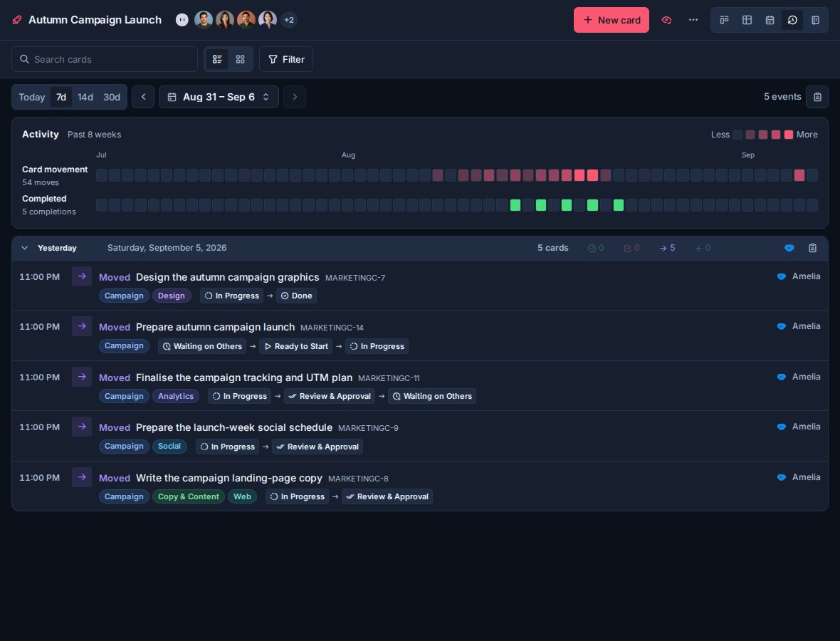Click the Done status chip
840x641 pixels.
[296, 296]
